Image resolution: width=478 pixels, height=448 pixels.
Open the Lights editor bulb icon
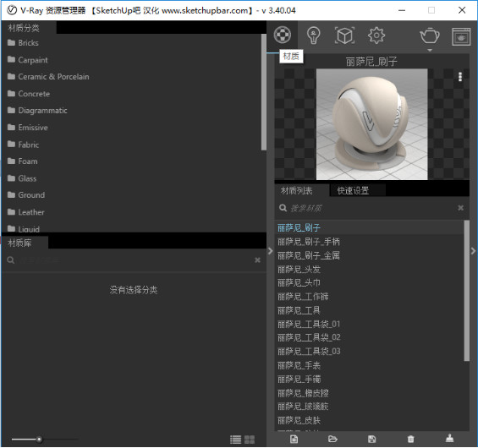coord(313,36)
